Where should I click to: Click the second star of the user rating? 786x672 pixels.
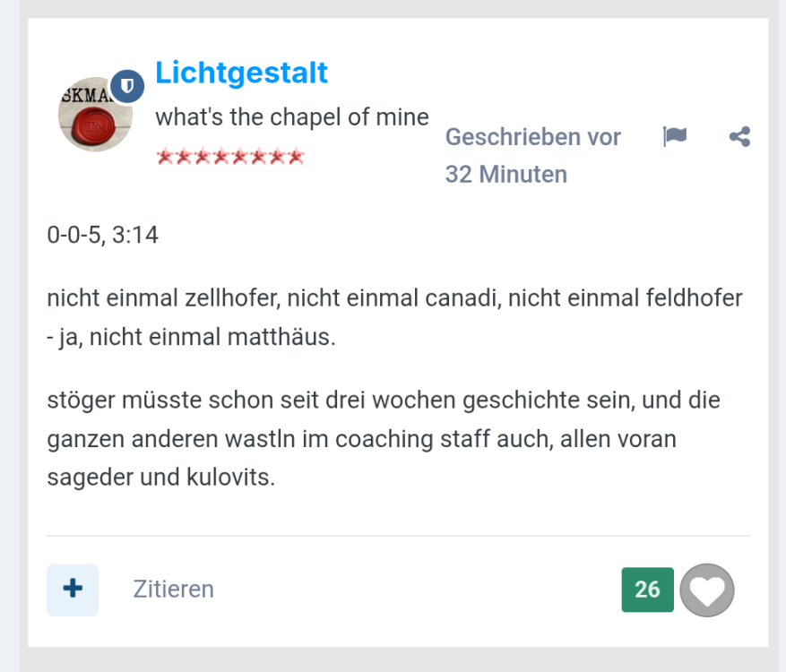[x=183, y=157]
